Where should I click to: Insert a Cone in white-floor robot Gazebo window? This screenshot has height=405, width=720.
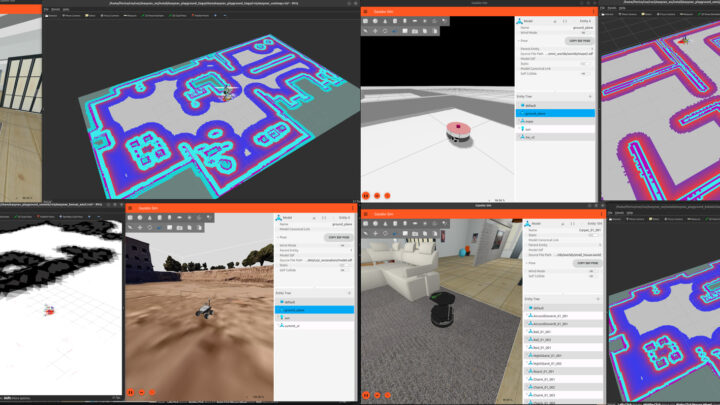(385, 21)
